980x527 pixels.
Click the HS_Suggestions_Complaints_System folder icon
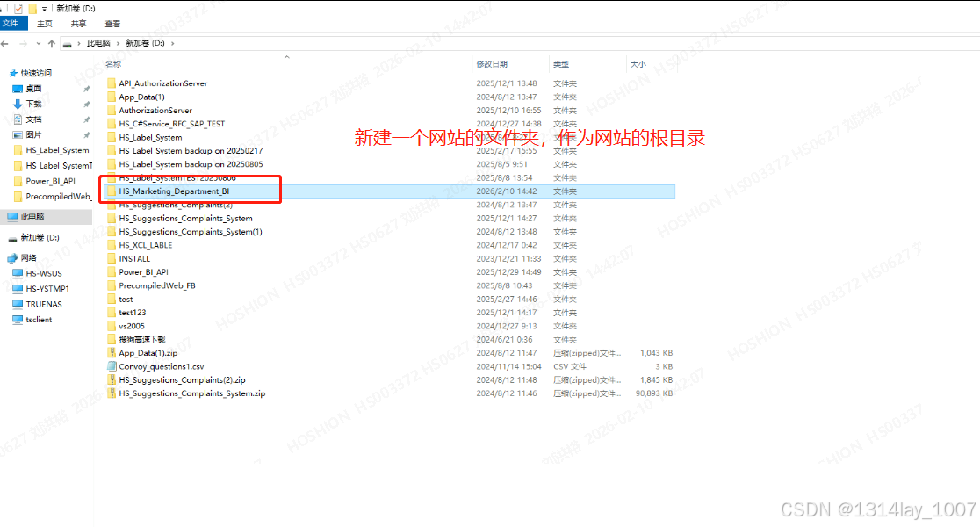pyautogui.click(x=112, y=218)
